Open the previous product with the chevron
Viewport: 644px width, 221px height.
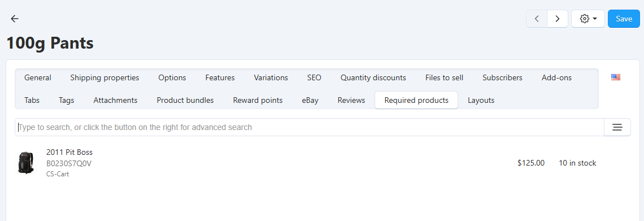(537, 19)
